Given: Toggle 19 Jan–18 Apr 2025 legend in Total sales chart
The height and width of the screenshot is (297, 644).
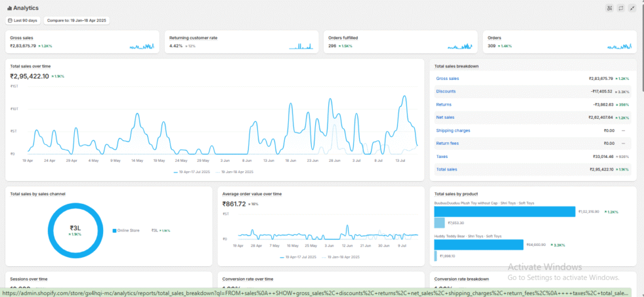Looking at the screenshot, I should (235, 172).
